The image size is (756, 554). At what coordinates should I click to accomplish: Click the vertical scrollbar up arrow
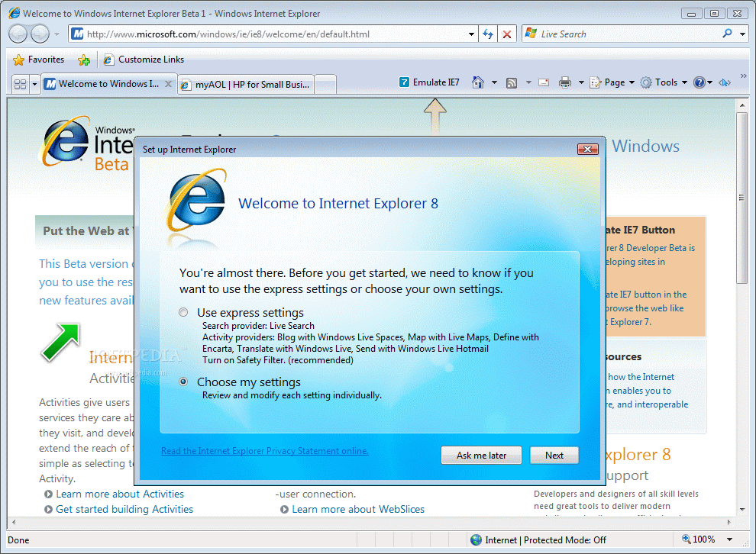coord(742,105)
